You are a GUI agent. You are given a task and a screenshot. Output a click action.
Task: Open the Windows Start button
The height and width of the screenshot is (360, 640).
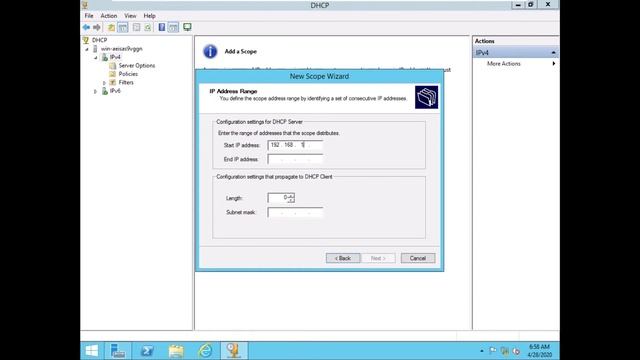(x=92, y=351)
